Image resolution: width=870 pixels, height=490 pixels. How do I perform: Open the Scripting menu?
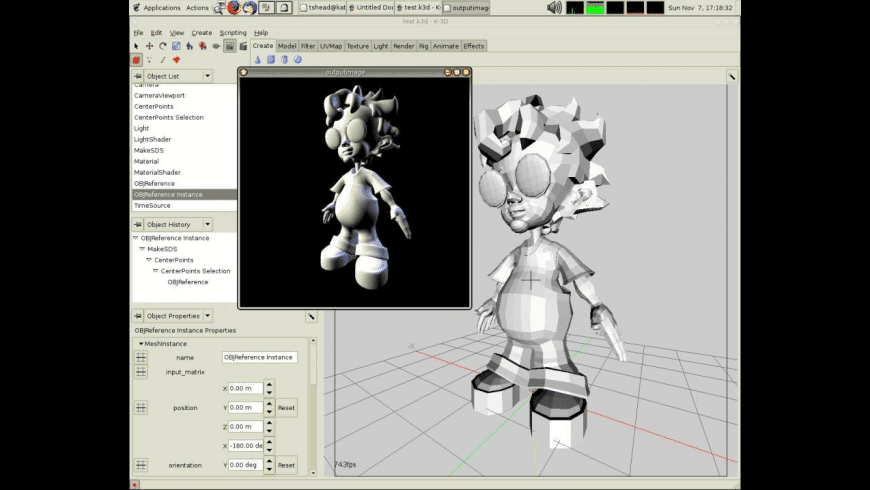pyautogui.click(x=232, y=33)
